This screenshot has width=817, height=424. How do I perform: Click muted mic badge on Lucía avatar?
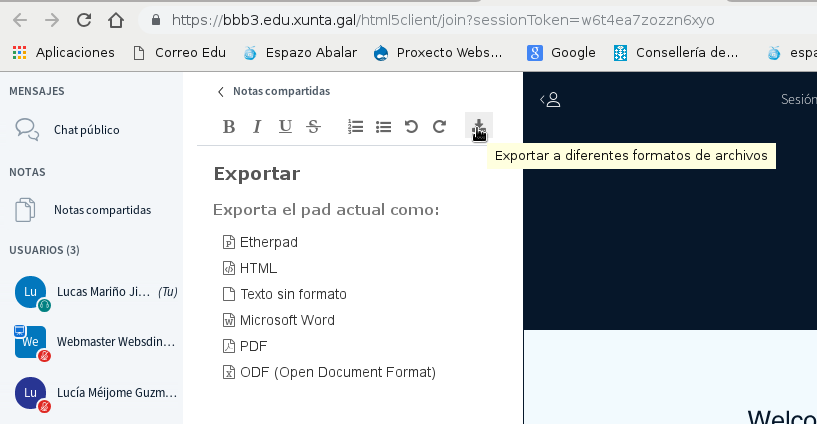(x=44, y=406)
